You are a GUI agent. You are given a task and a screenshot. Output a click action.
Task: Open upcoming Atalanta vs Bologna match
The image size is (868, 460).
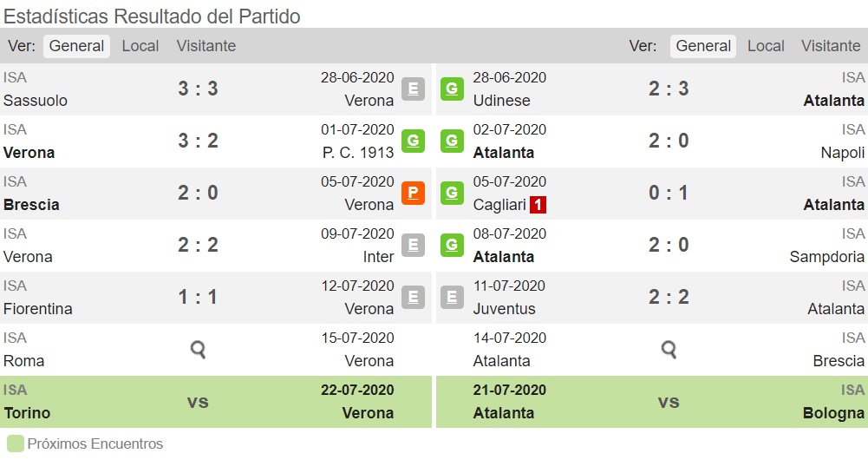click(652, 402)
